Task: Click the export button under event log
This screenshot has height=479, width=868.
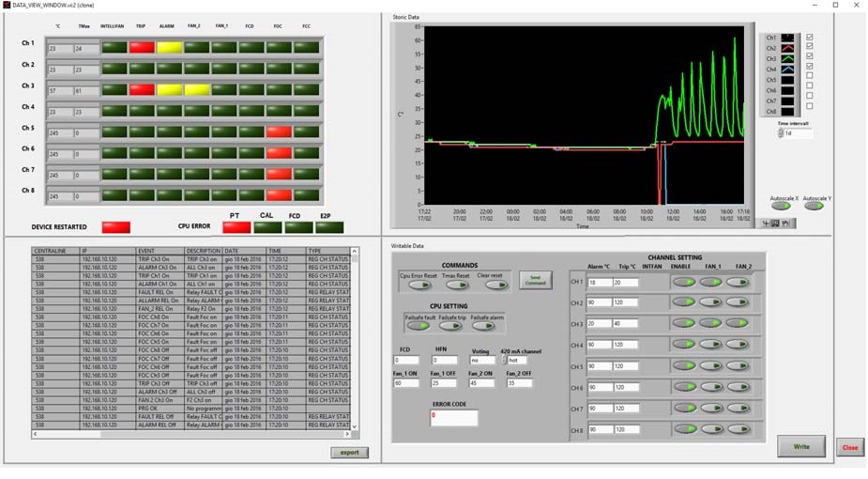Action: 349,453
